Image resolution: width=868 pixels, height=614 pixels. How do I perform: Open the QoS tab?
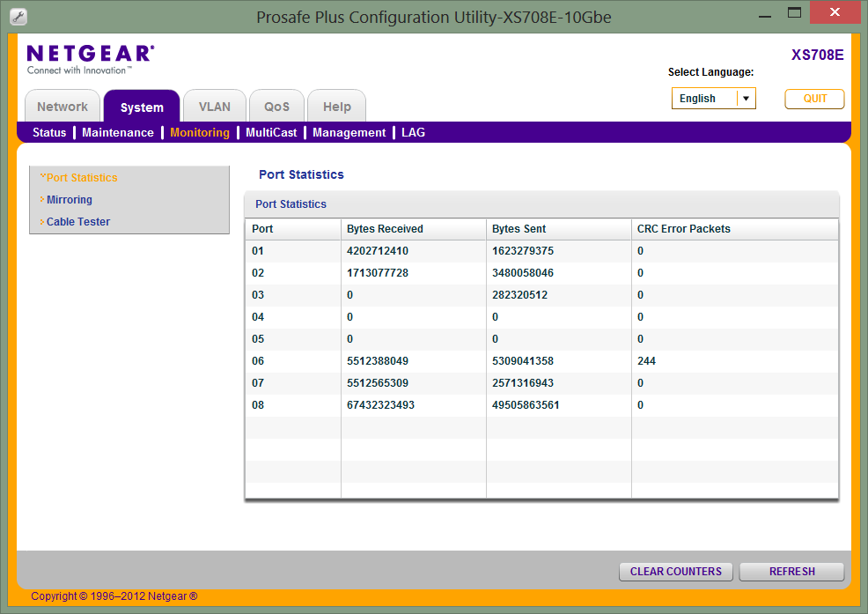coord(276,107)
